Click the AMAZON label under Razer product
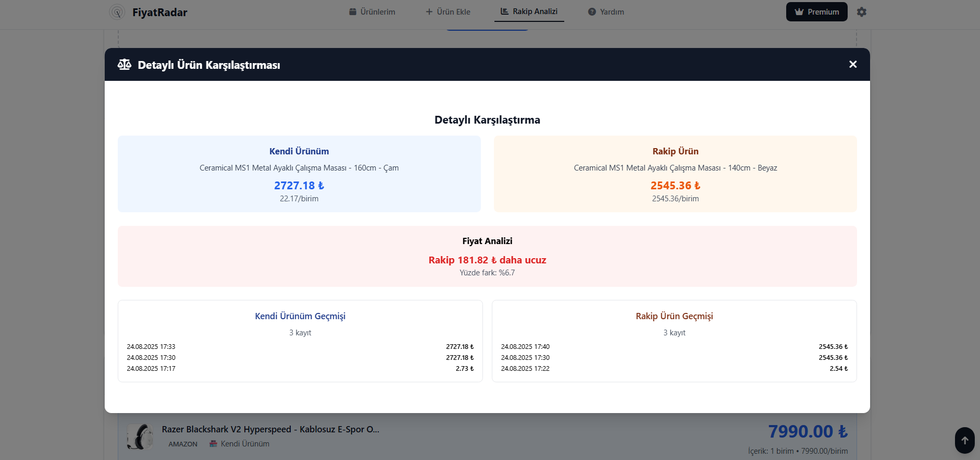980x460 pixels. [183, 444]
